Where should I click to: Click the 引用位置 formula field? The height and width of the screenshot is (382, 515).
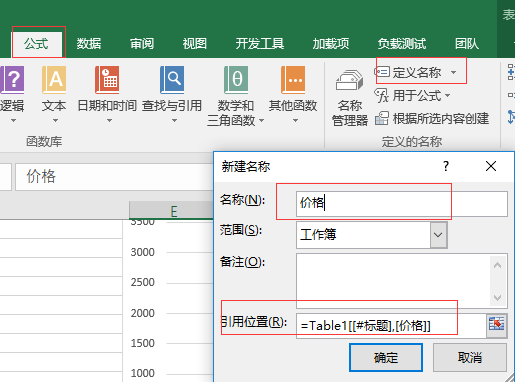[391, 326]
